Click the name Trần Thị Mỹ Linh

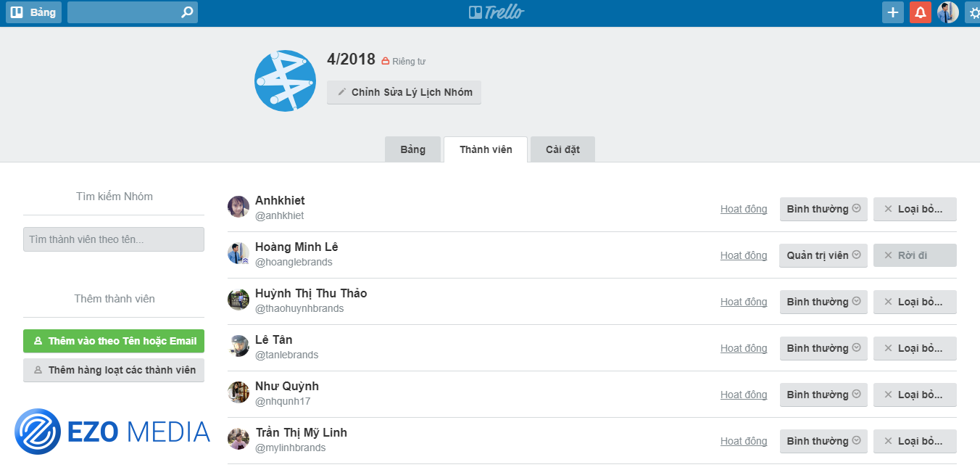pyautogui.click(x=301, y=432)
